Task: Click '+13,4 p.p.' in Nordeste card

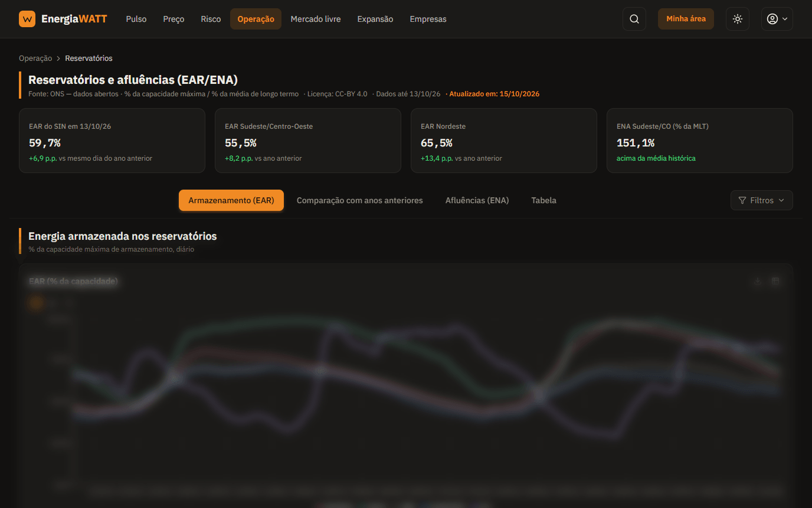Action: pos(437,158)
